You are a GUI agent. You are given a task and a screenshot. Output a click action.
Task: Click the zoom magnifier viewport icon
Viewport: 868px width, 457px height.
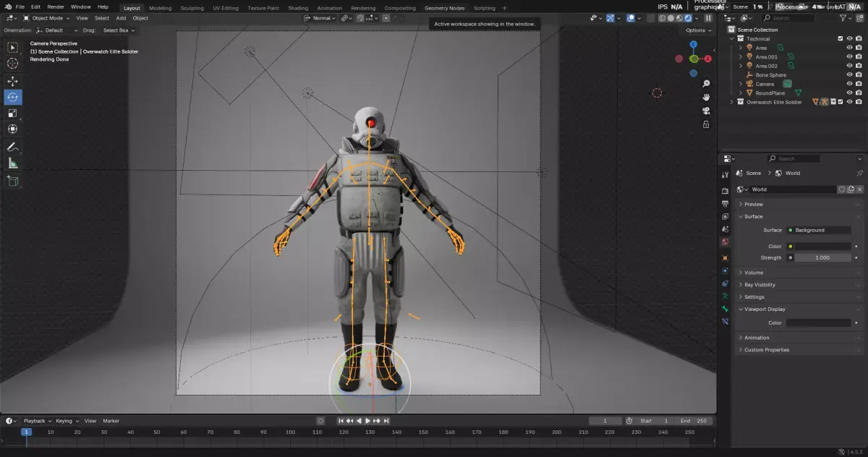pos(706,83)
